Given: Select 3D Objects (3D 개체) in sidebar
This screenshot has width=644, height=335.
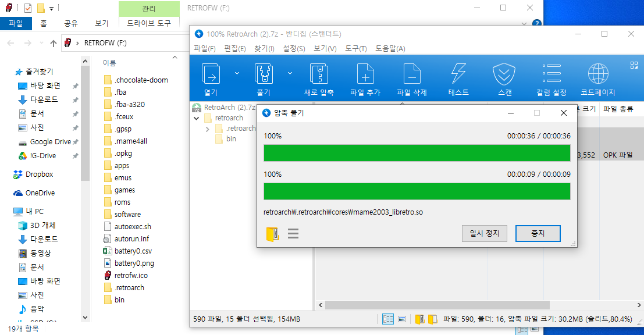Looking at the screenshot, I should pyautogui.click(x=37, y=226).
